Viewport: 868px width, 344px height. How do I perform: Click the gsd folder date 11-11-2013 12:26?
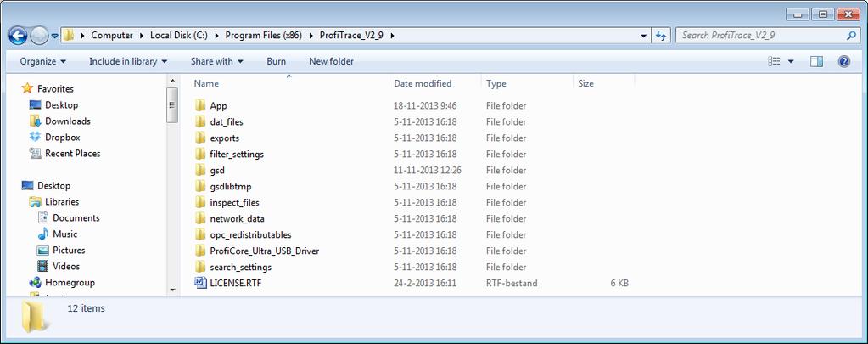tap(428, 170)
